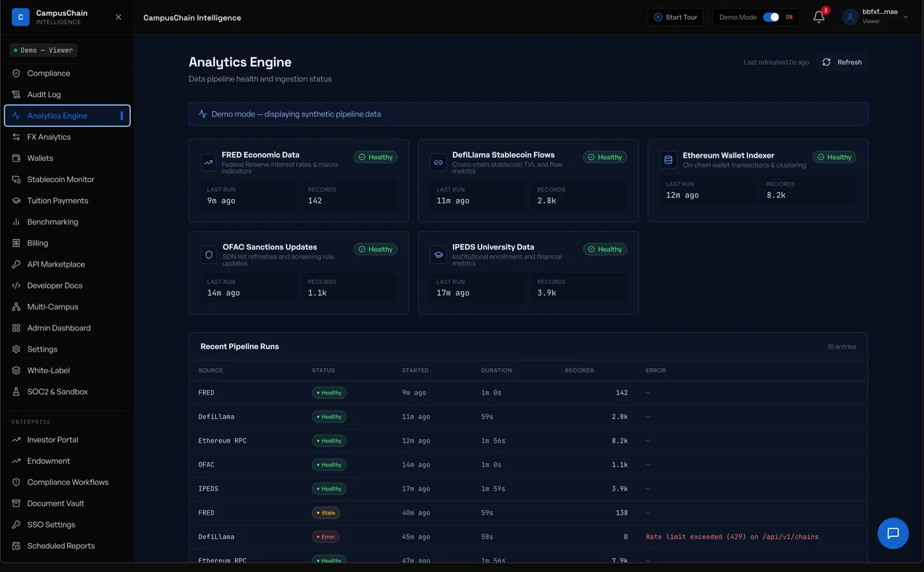
Task: Click the '14m ago' last run on OFAC card
Action: point(224,293)
